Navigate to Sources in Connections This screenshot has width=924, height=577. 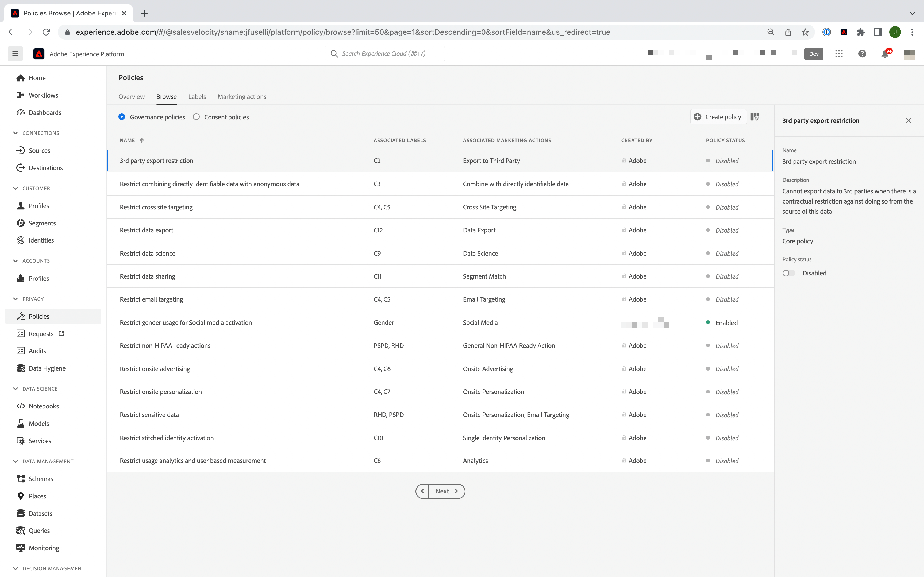40,150
